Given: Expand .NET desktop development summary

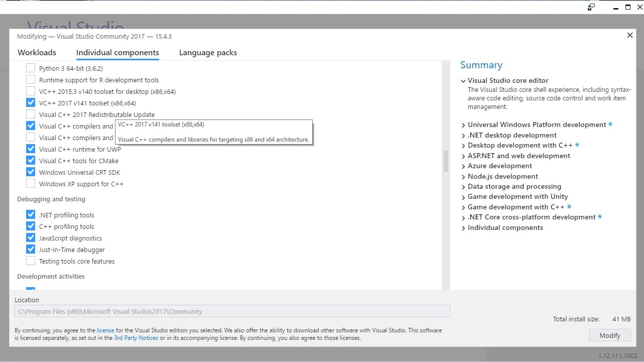Looking at the screenshot, I should [x=463, y=136].
